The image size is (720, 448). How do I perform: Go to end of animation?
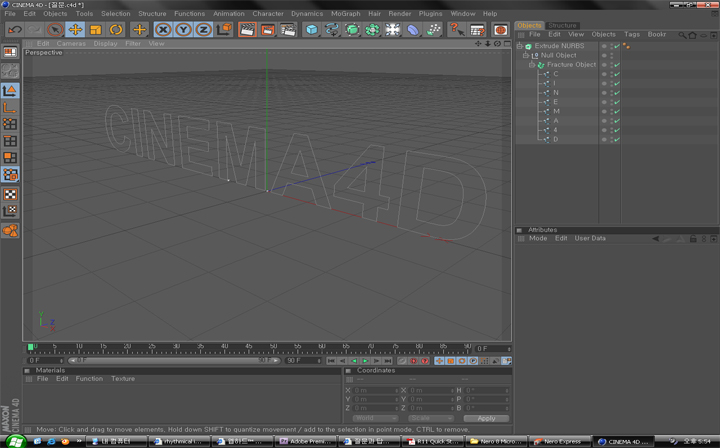(x=388, y=361)
